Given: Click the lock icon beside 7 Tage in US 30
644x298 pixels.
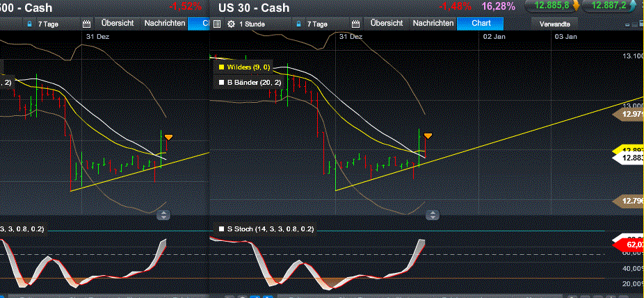Looking at the screenshot, I should click(298, 24).
